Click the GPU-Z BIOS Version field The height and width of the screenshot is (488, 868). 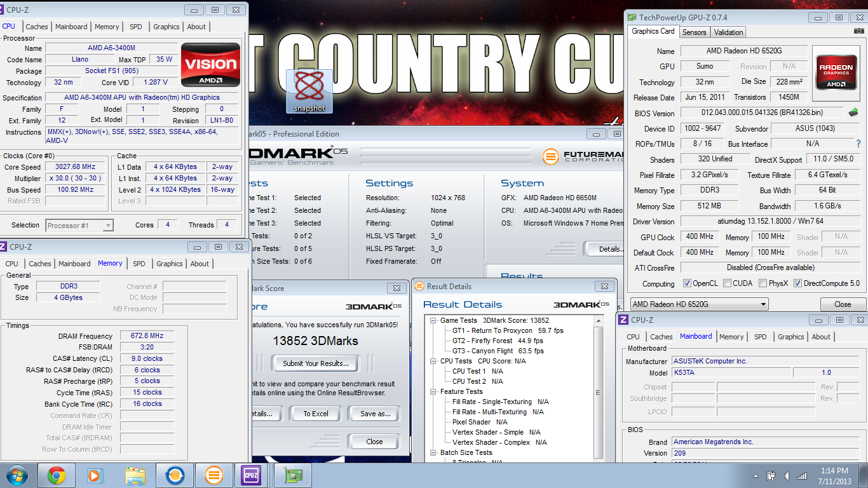pos(763,113)
